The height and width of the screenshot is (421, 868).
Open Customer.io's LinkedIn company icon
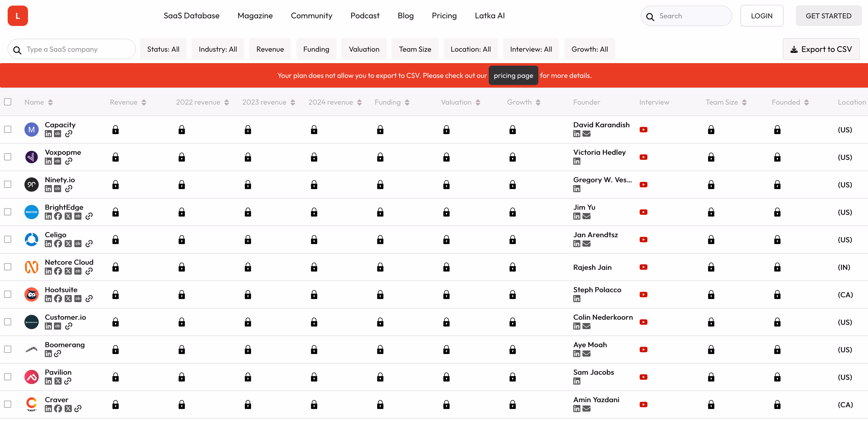coord(48,326)
